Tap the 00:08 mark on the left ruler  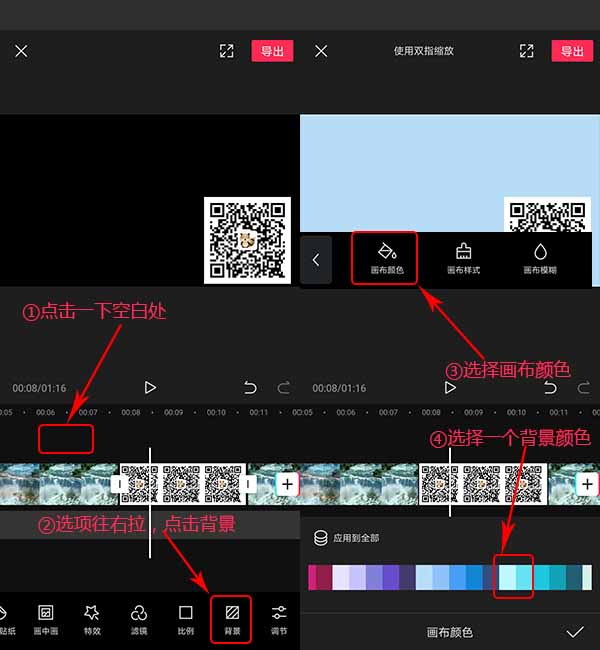tap(131, 412)
